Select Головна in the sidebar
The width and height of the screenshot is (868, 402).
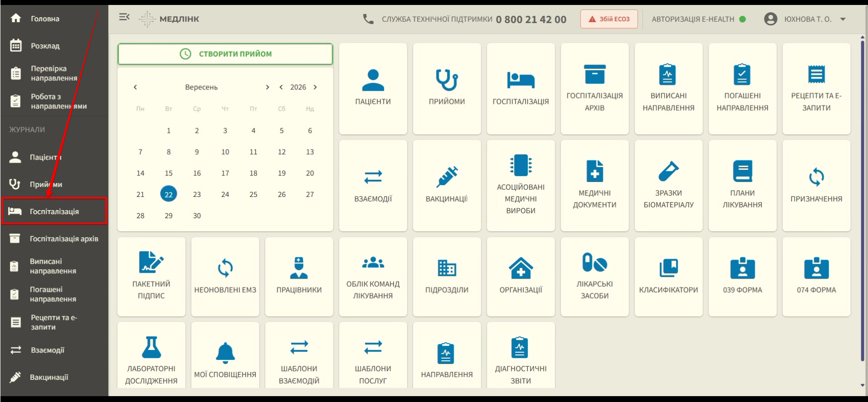point(54,19)
